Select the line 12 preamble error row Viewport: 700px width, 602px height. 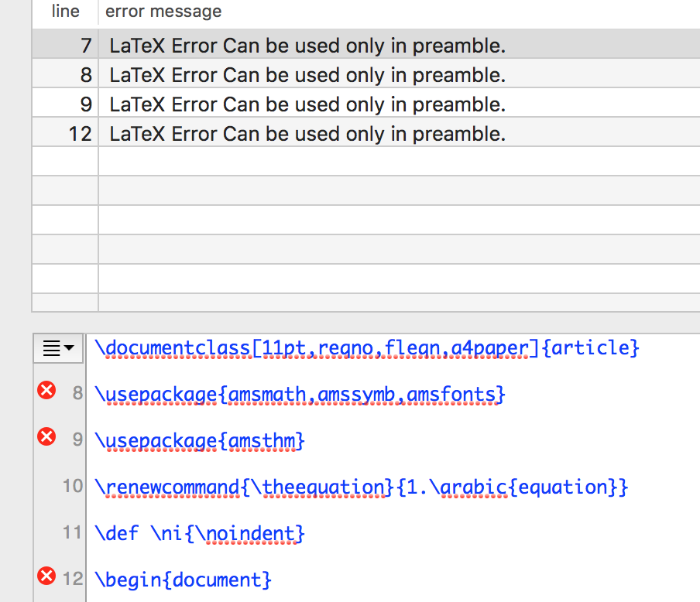307,134
